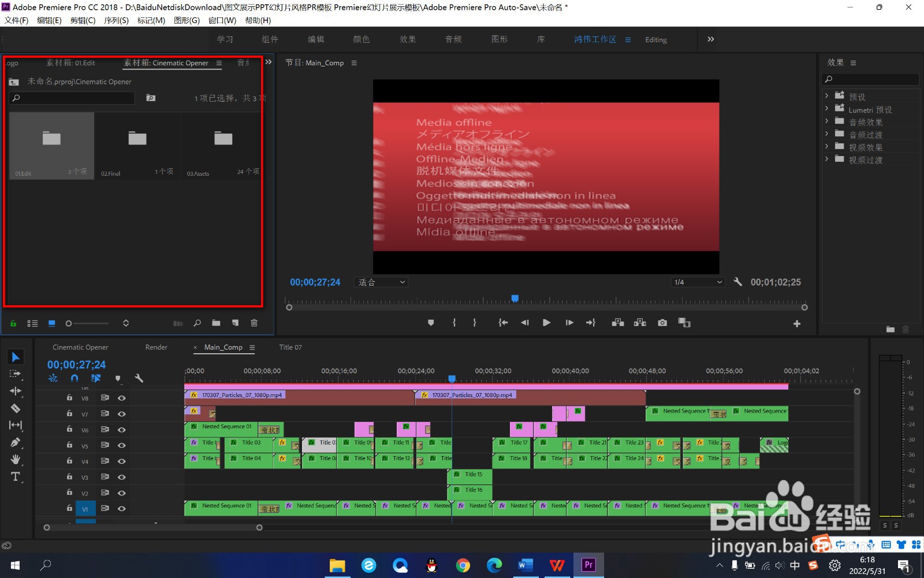Export frame with camera icon
The width and height of the screenshot is (924, 578).
[x=662, y=323]
